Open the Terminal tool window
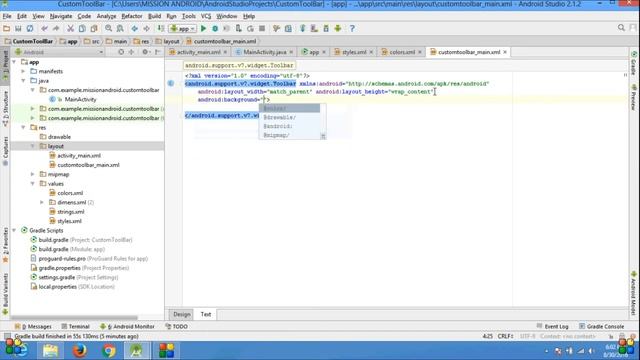This screenshot has width=640, height=360. [x=76, y=327]
